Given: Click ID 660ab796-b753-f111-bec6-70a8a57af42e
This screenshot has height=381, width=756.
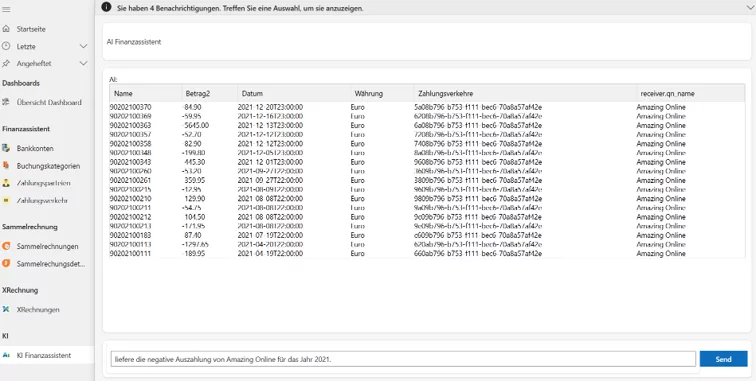Looking at the screenshot, I should pyautogui.click(x=478, y=254).
